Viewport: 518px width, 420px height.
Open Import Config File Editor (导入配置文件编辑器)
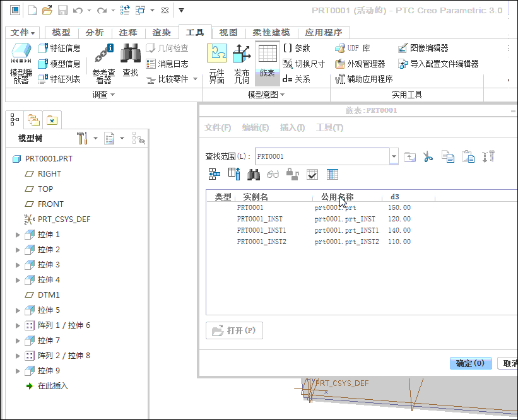pos(439,64)
